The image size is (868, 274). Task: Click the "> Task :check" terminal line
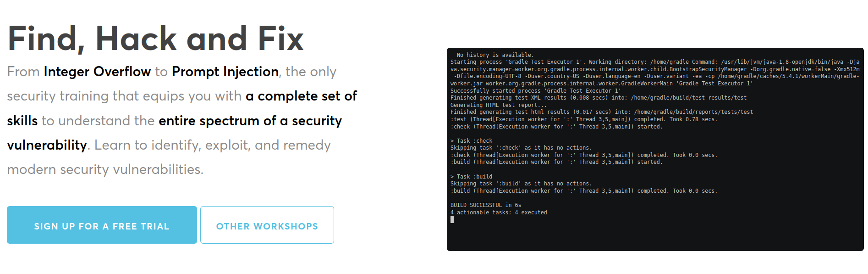point(471,141)
